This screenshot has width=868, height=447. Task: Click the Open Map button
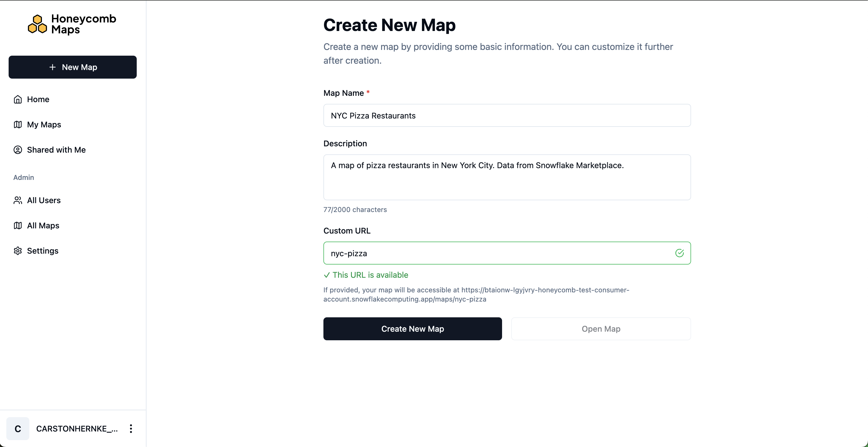601,329
